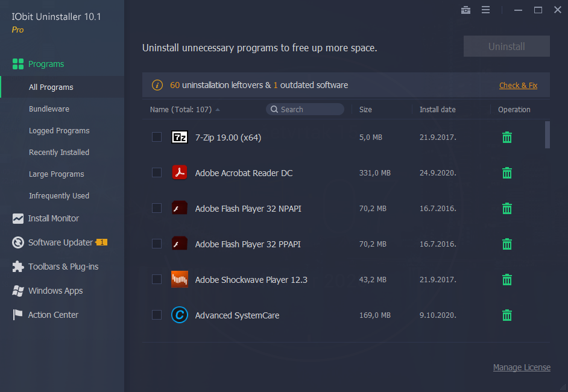This screenshot has width=568, height=392.
Task: Check the 7-Zip 19.00 (x64) checkbox
Action: (x=157, y=137)
